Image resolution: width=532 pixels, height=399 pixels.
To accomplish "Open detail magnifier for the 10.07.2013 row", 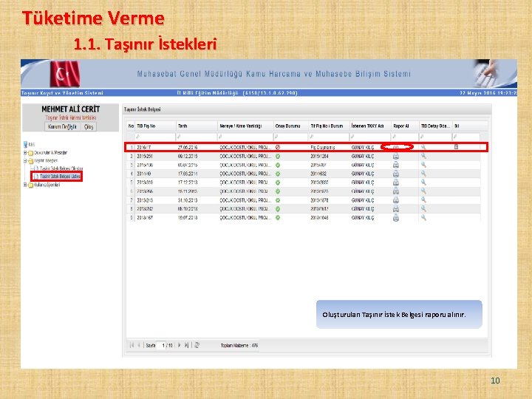I will click(x=423, y=218).
